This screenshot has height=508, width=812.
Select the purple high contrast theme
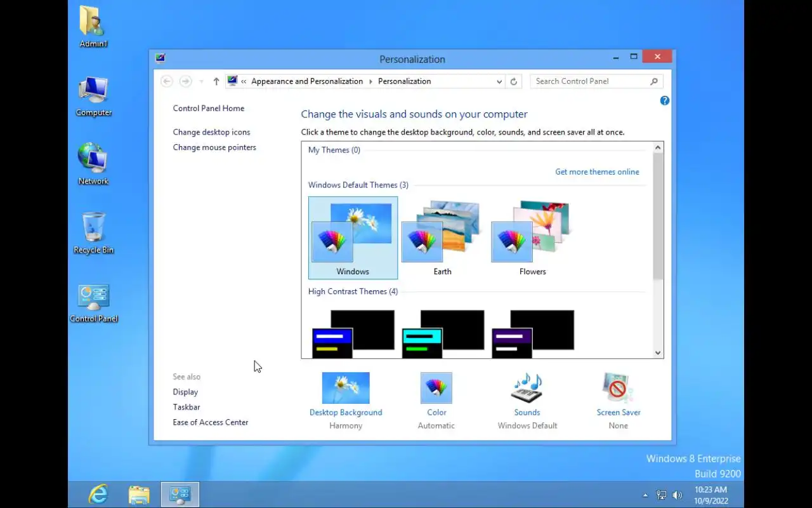point(533,334)
